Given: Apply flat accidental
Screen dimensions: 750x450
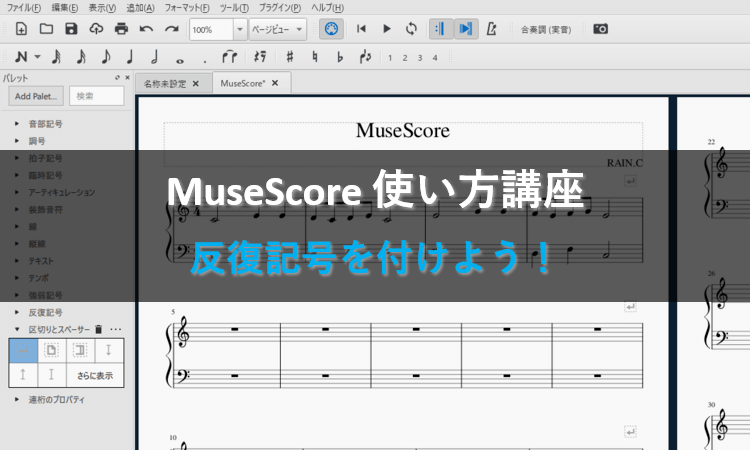Looking at the screenshot, I should pyautogui.click(x=340, y=57).
